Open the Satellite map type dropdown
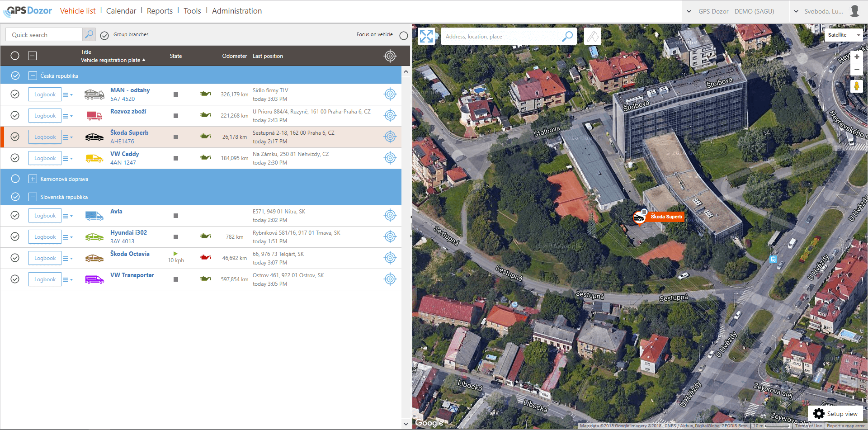Screen dimensions: 868x430 [x=844, y=35]
